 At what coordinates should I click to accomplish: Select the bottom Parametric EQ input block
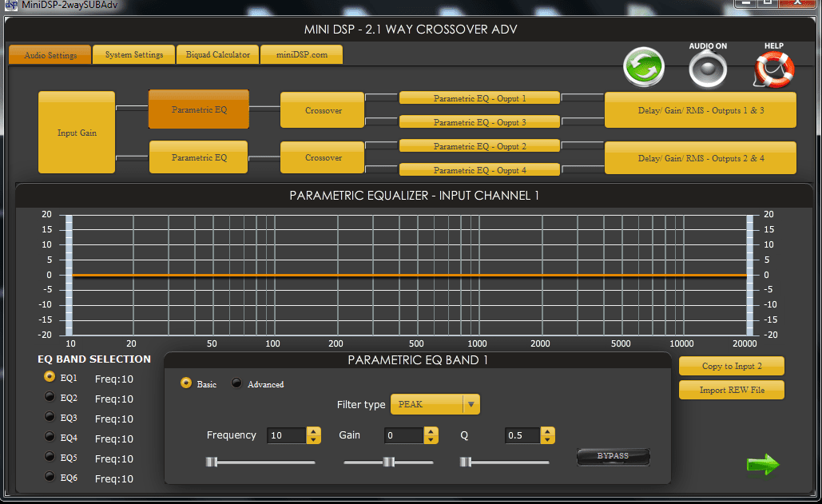[x=199, y=157]
